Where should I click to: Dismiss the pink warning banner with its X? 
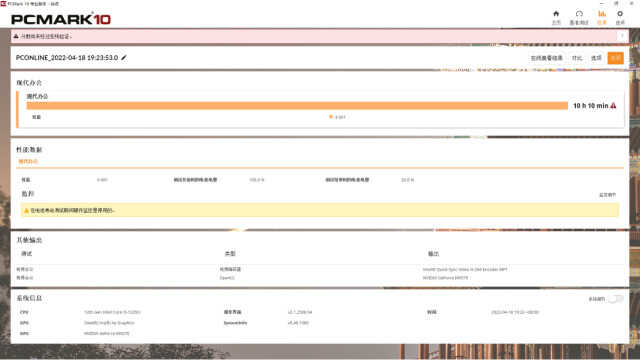pos(622,36)
